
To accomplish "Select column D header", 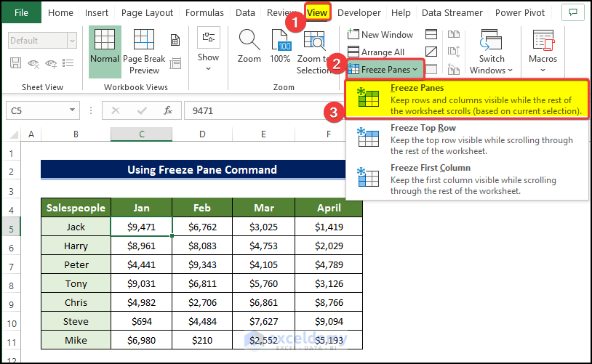I will 202,134.
